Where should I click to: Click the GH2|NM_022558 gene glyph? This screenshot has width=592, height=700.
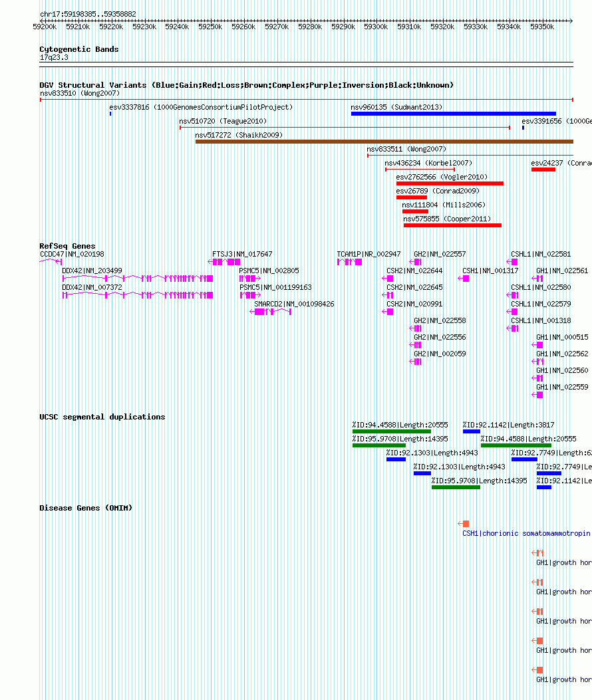(416, 328)
